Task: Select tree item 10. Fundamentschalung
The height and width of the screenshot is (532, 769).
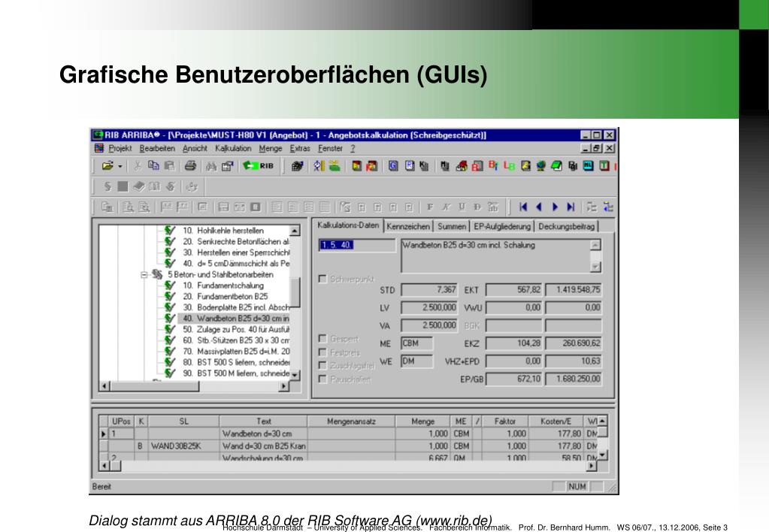Action: point(223,286)
